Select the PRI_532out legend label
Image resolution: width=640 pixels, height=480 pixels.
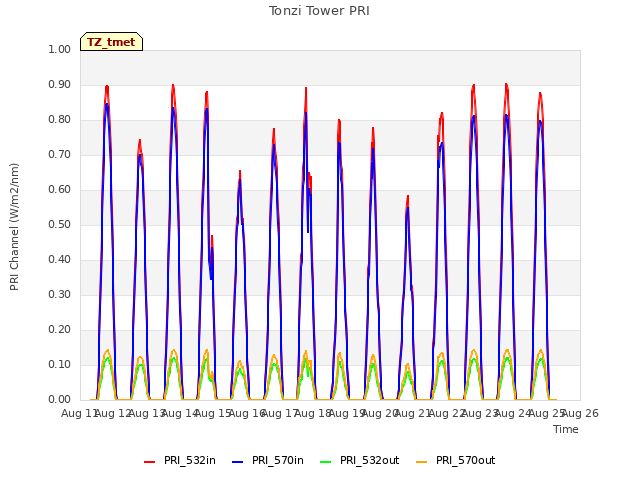[370, 460]
